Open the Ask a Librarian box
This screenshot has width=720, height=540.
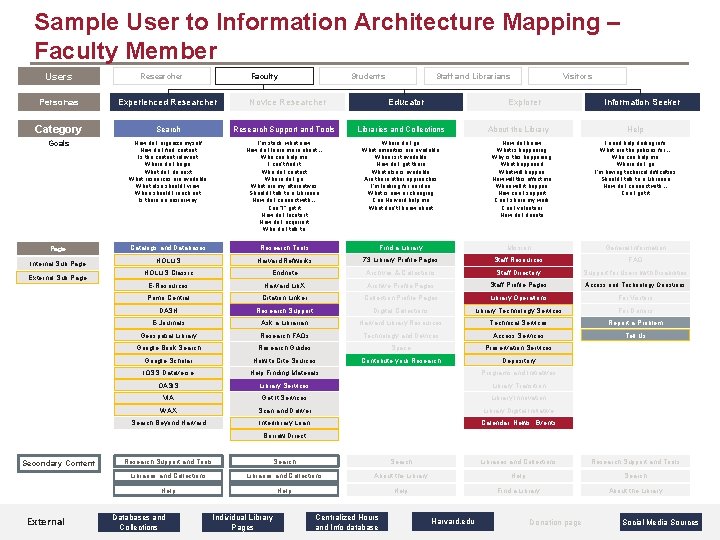(x=284, y=323)
